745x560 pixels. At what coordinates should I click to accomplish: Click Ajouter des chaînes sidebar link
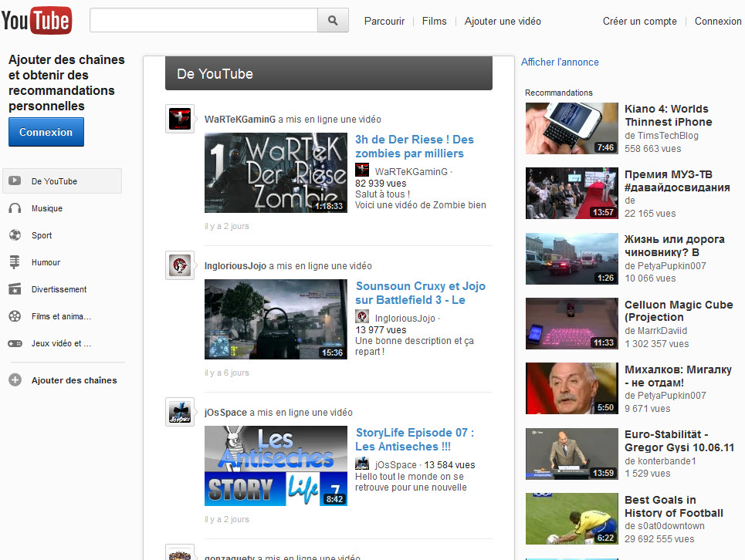click(74, 380)
